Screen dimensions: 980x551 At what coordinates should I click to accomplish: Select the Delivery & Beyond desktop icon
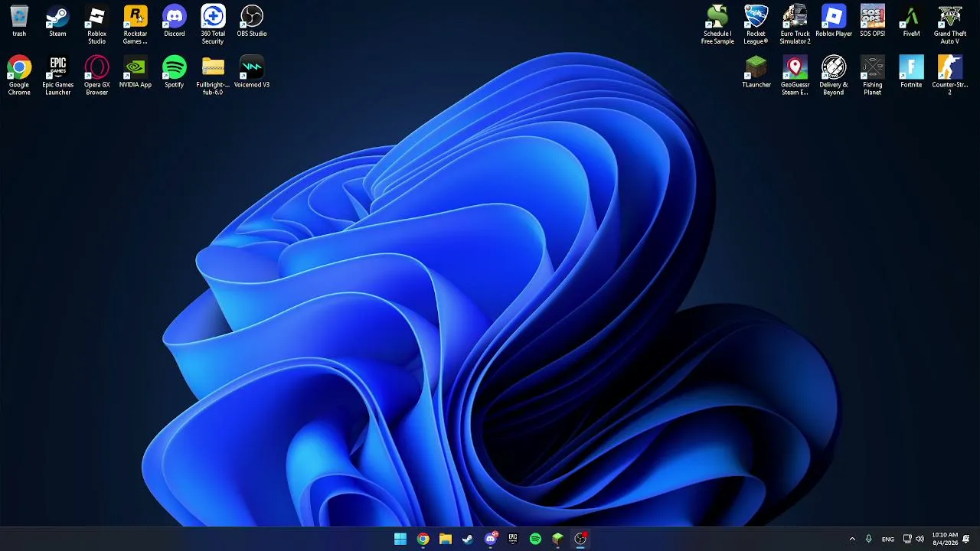click(834, 76)
